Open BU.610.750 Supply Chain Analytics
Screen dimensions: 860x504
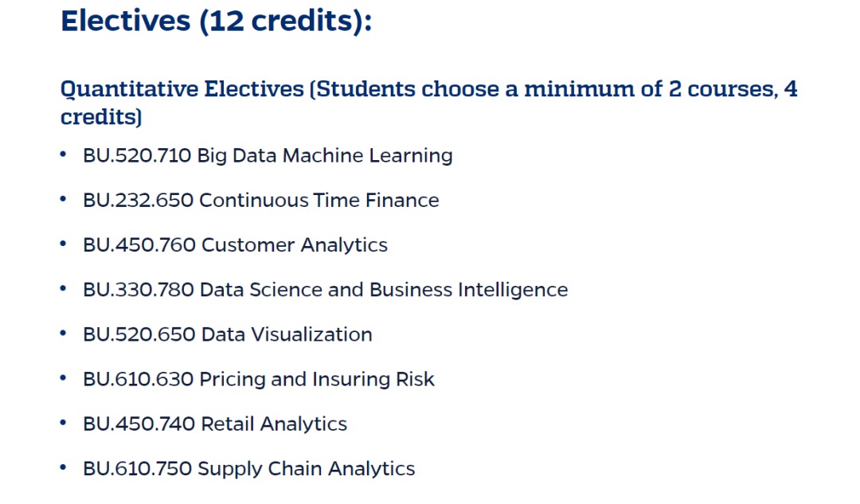point(249,469)
